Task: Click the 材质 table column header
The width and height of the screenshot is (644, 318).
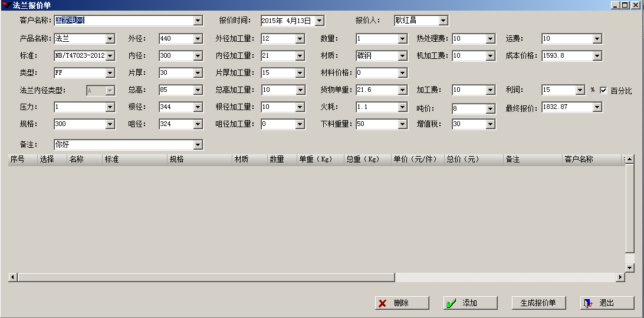Action: point(249,160)
